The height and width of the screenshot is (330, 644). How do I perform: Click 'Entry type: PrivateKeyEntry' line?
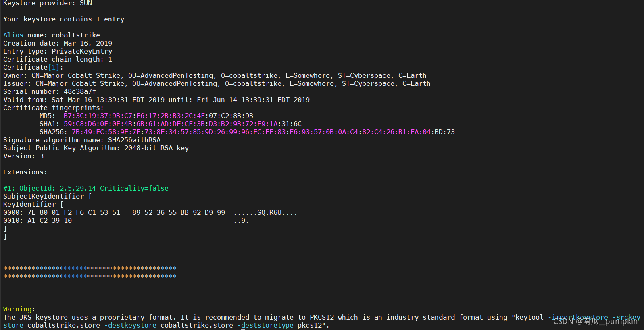click(58, 52)
